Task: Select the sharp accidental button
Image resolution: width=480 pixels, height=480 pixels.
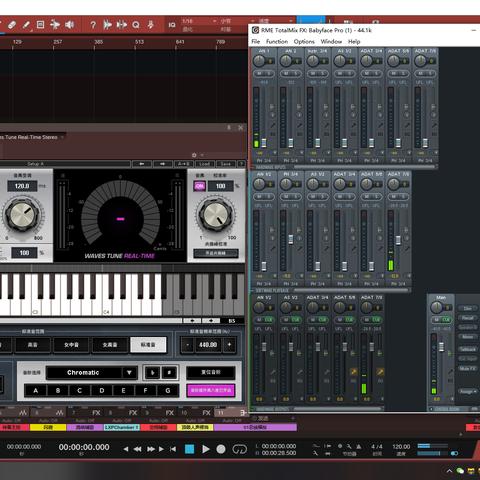Action: (x=169, y=372)
